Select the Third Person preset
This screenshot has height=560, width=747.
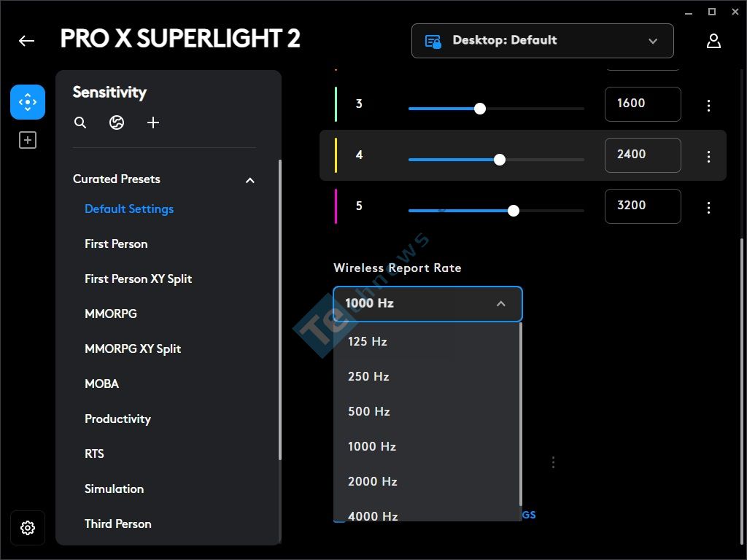pos(118,524)
